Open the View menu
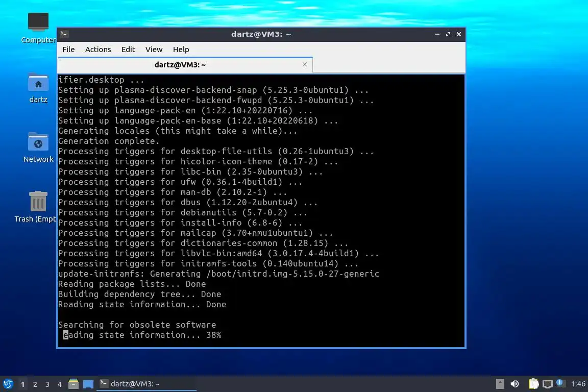The image size is (588, 392). [x=154, y=50]
